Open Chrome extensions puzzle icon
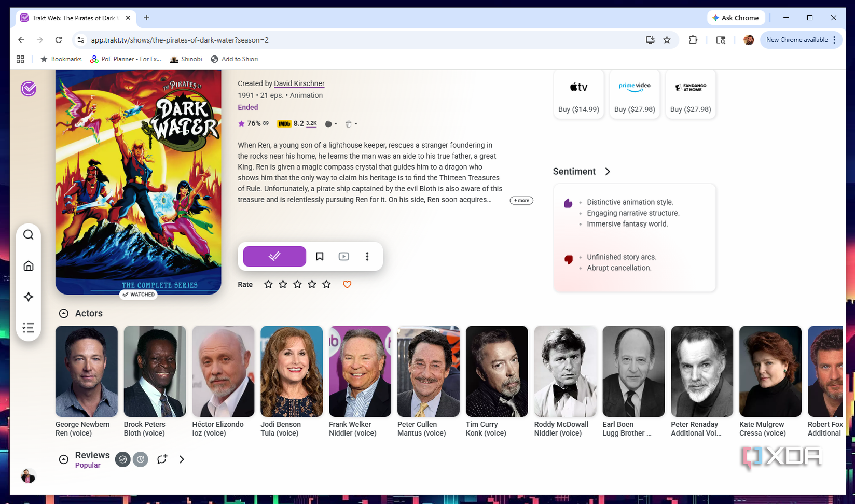The width and height of the screenshot is (855, 504). click(x=693, y=40)
